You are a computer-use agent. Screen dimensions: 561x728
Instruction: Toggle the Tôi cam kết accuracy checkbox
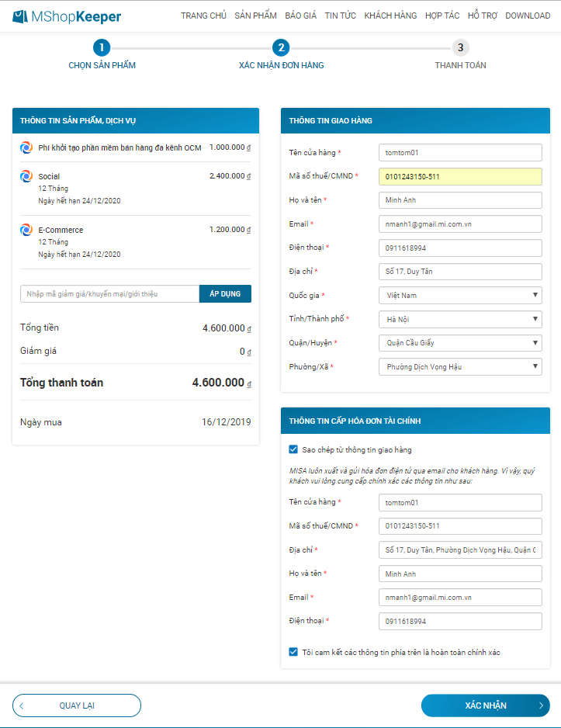[293, 652]
